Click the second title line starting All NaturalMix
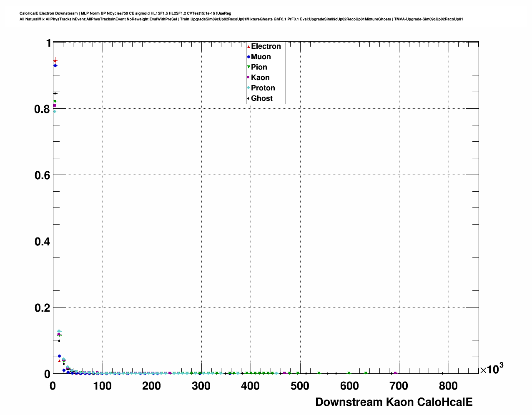The image size is (532, 415). click(x=241, y=19)
